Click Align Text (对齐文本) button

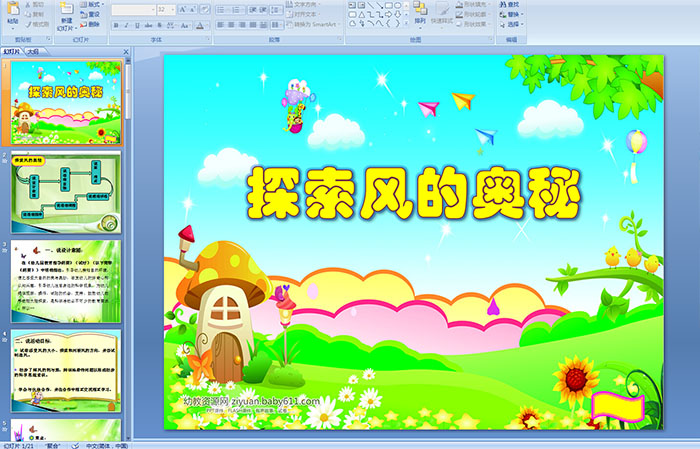(304, 14)
